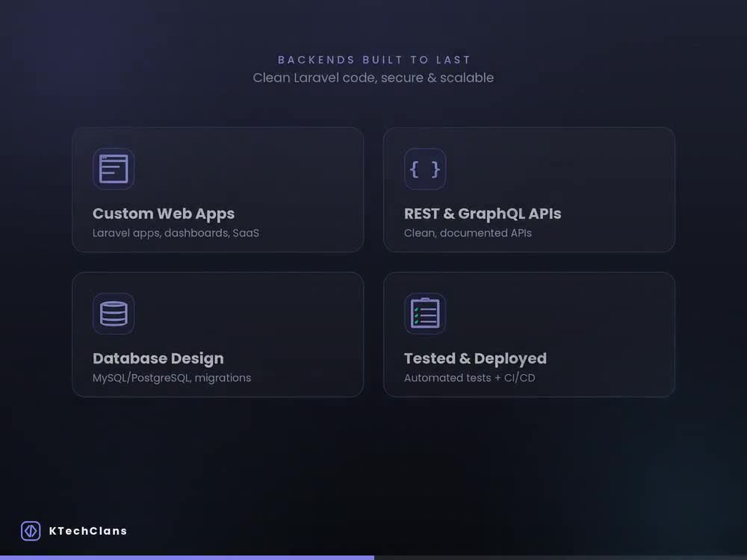747x560 pixels.
Task: Click the curly braces icon for APIs
Action: pyautogui.click(x=425, y=169)
